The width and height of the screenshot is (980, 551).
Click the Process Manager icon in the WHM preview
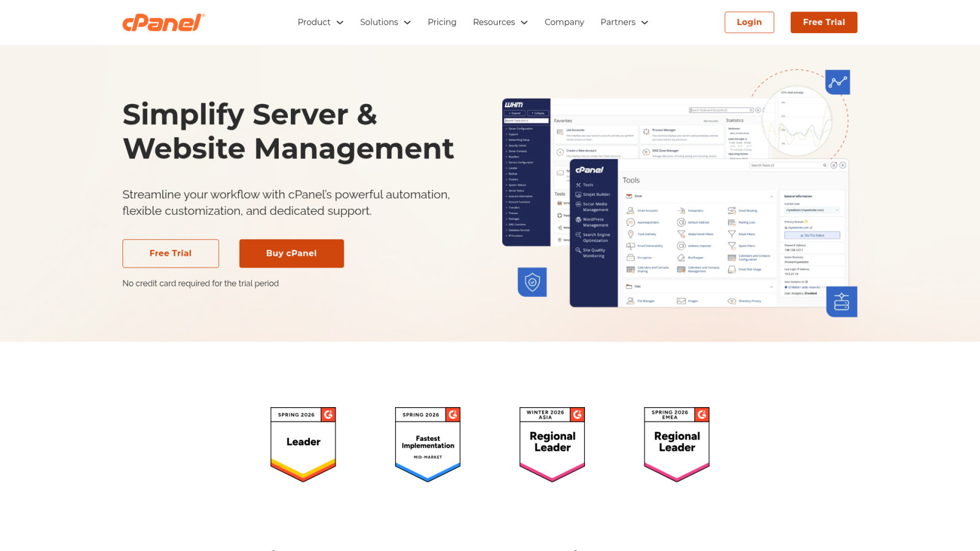[x=646, y=132]
